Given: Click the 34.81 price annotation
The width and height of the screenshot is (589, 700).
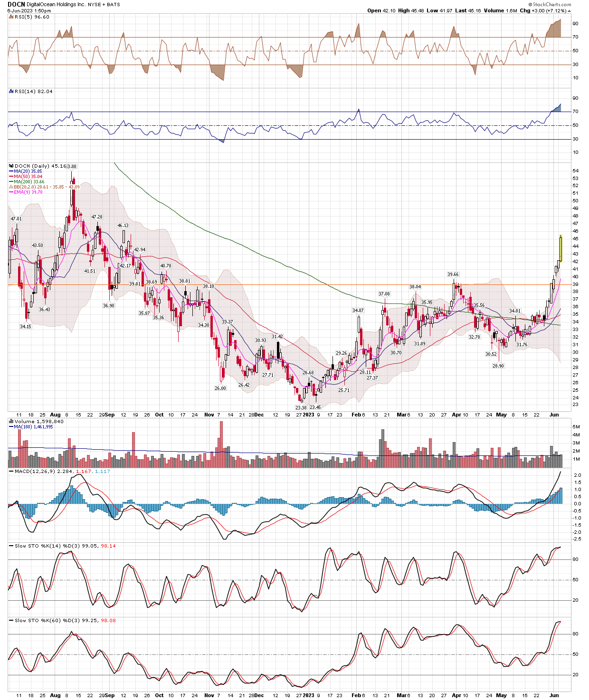Looking at the screenshot, I should [515, 311].
